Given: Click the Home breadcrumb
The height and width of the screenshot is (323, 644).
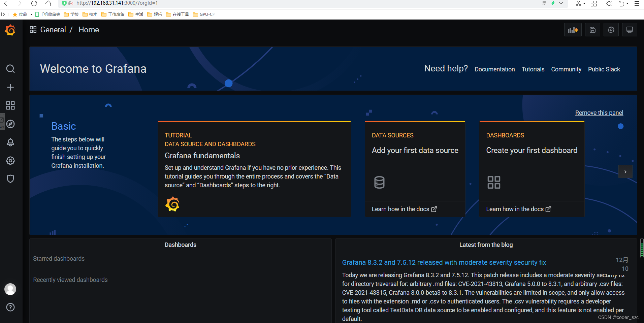Looking at the screenshot, I should [89, 30].
